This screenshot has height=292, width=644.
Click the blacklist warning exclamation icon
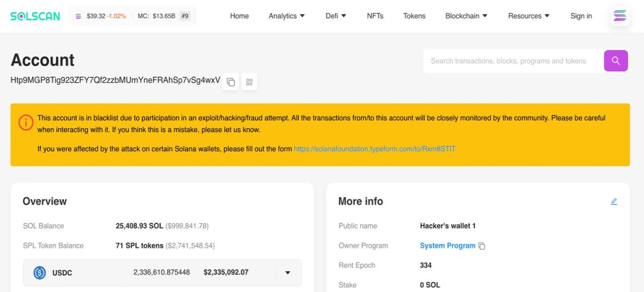tap(26, 122)
